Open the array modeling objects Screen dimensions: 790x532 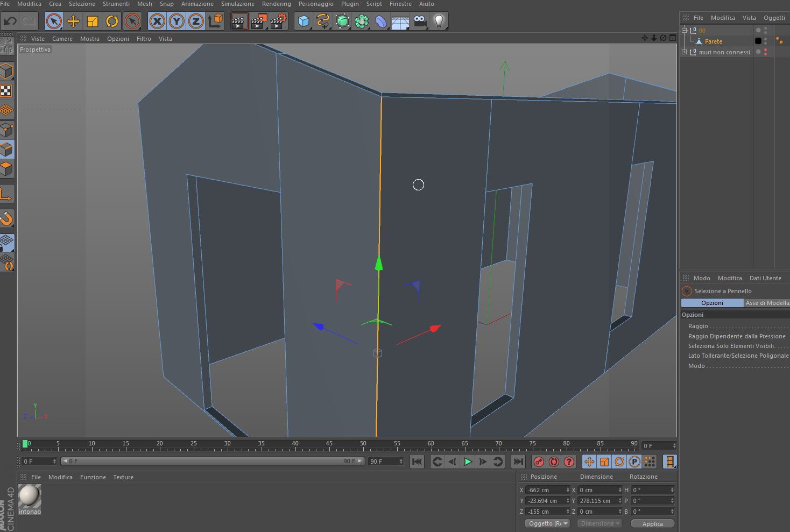[362, 22]
